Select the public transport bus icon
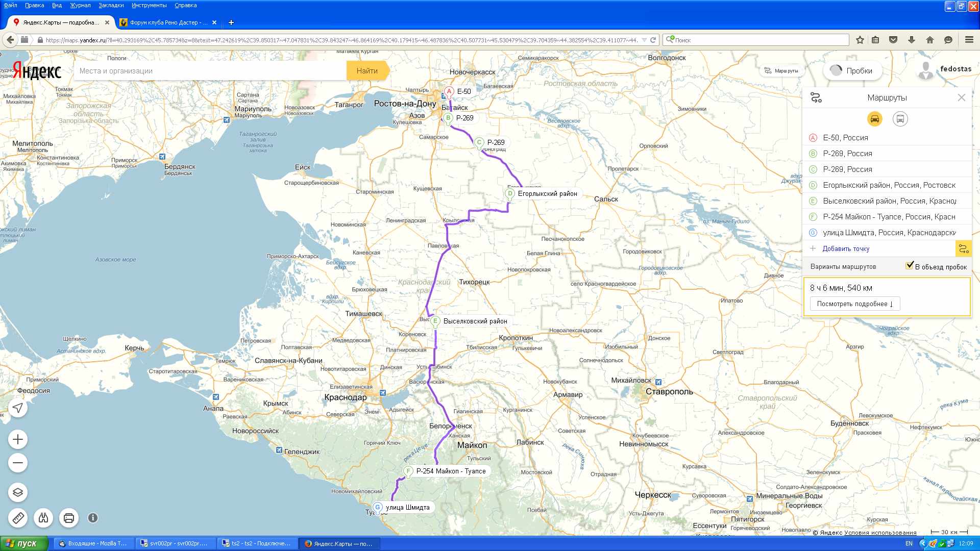The width and height of the screenshot is (980, 551). click(x=900, y=119)
